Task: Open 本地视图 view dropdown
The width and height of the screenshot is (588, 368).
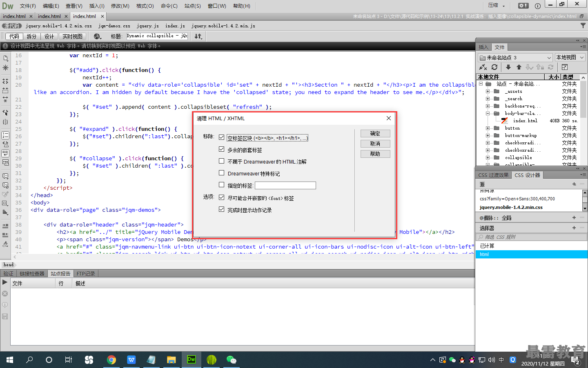Action: (570, 58)
